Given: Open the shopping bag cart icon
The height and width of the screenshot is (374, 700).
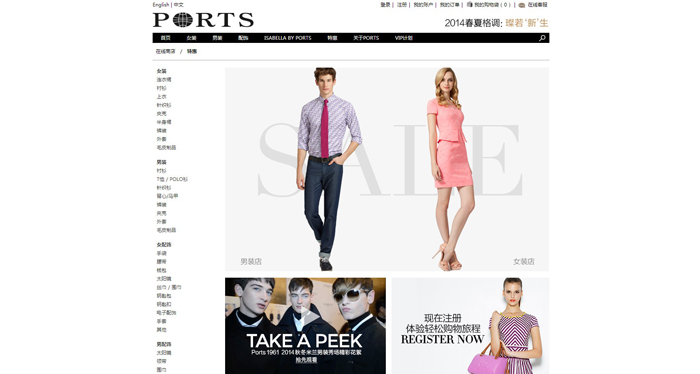Looking at the screenshot, I should click(x=469, y=4).
